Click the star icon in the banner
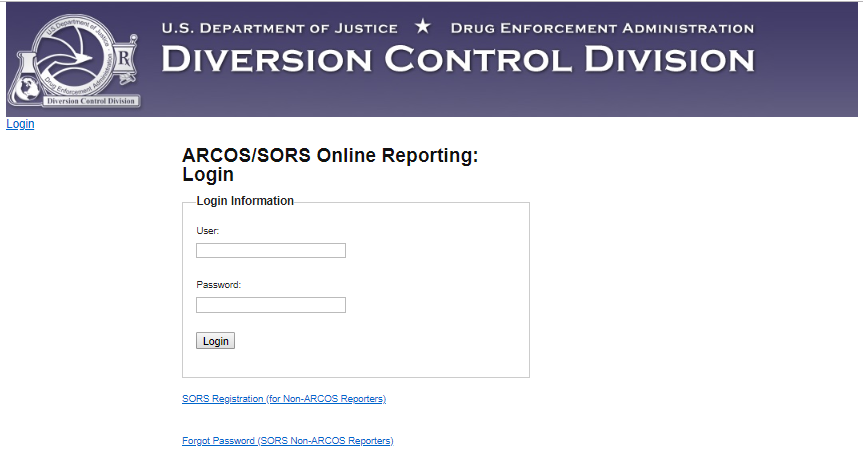Screen dimensions: 863x450 [x=423, y=26]
